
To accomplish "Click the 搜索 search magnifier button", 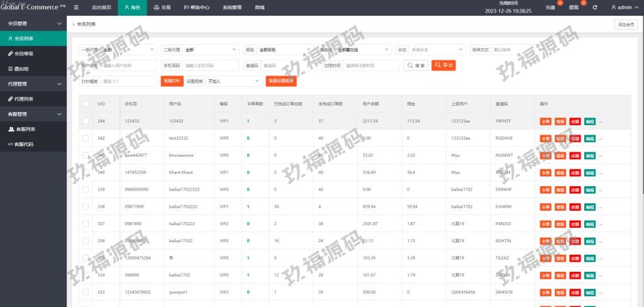I will click(x=416, y=65).
